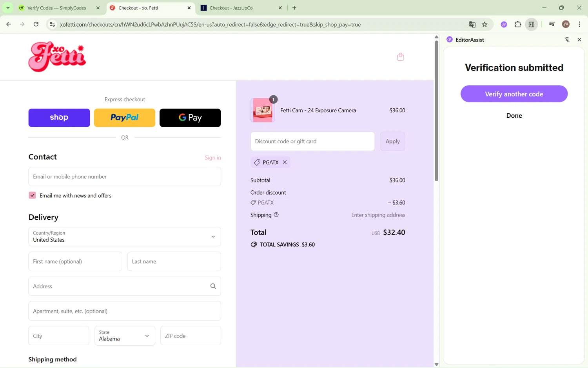Focus the First name (optional) field
The image size is (588, 368).
pos(75,261)
